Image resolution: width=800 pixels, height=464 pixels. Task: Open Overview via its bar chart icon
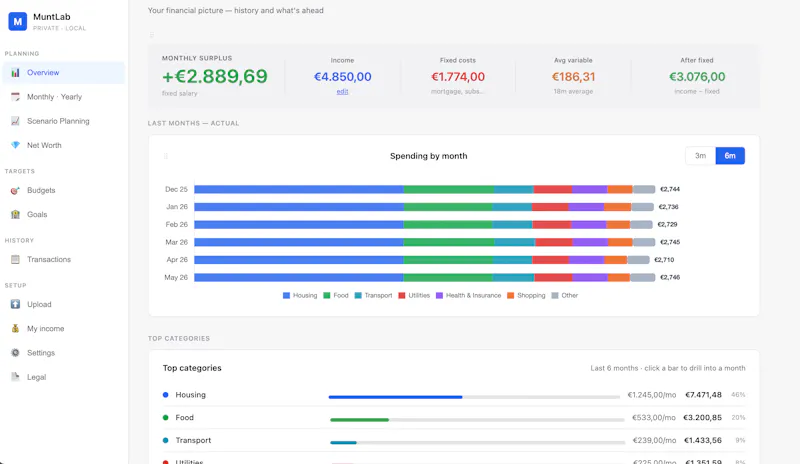click(x=15, y=72)
